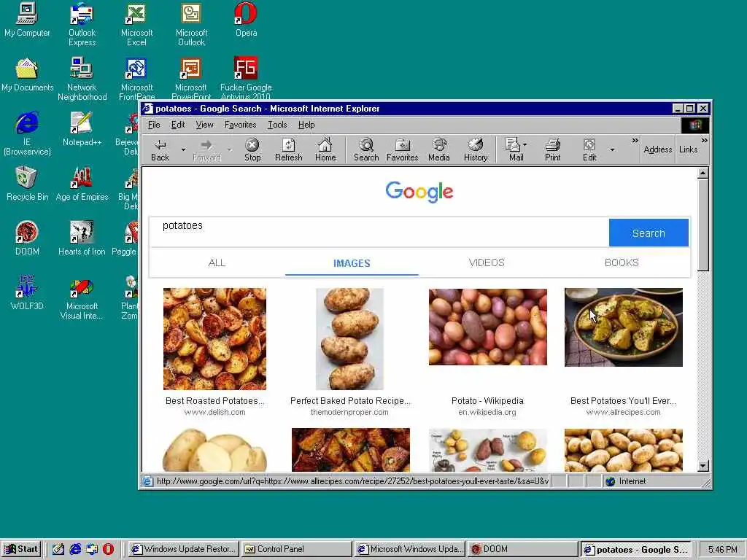Open the File menu
This screenshot has height=560, width=747.
pyautogui.click(x=154, y=125)
